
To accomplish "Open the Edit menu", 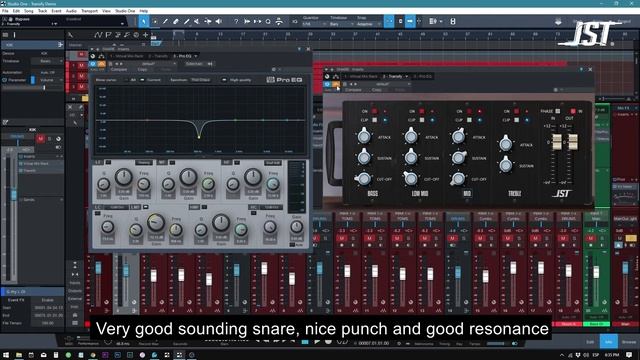I will [x=16, y=11].
